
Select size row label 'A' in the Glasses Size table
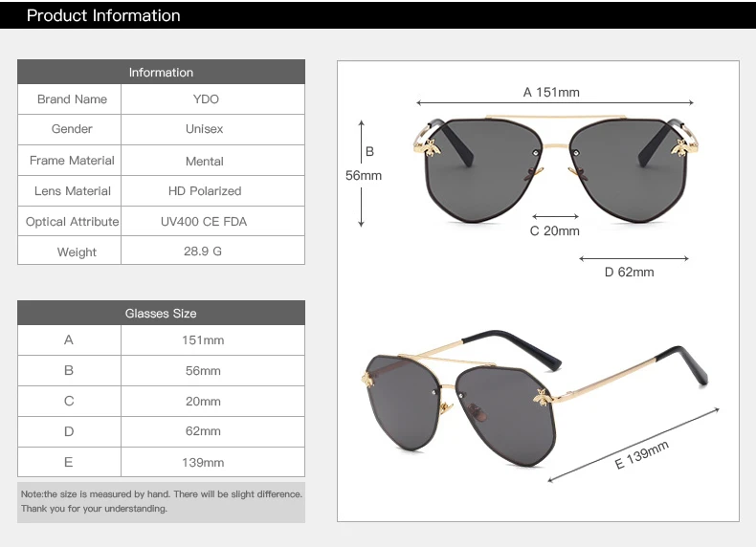[x=69, y=339]
